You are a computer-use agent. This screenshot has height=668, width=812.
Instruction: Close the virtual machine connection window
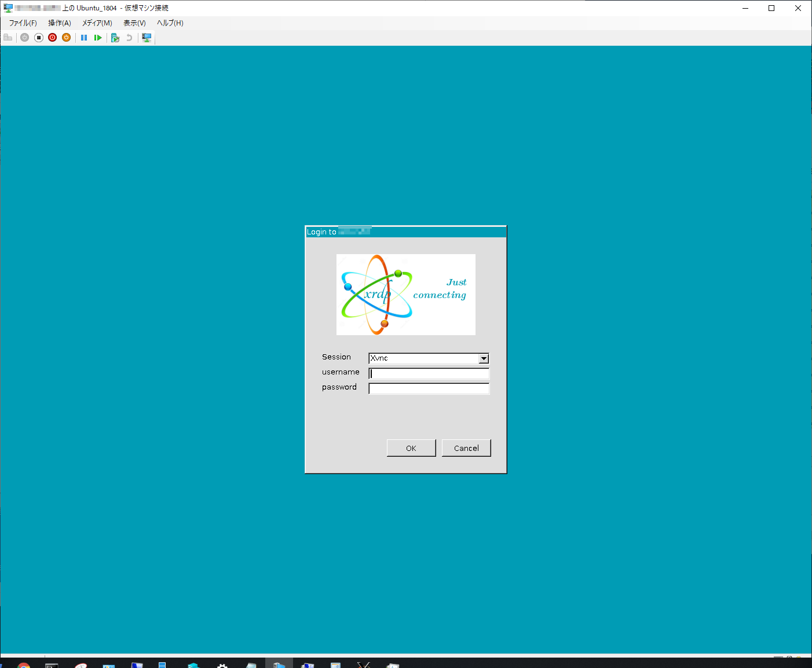(798, 8)
